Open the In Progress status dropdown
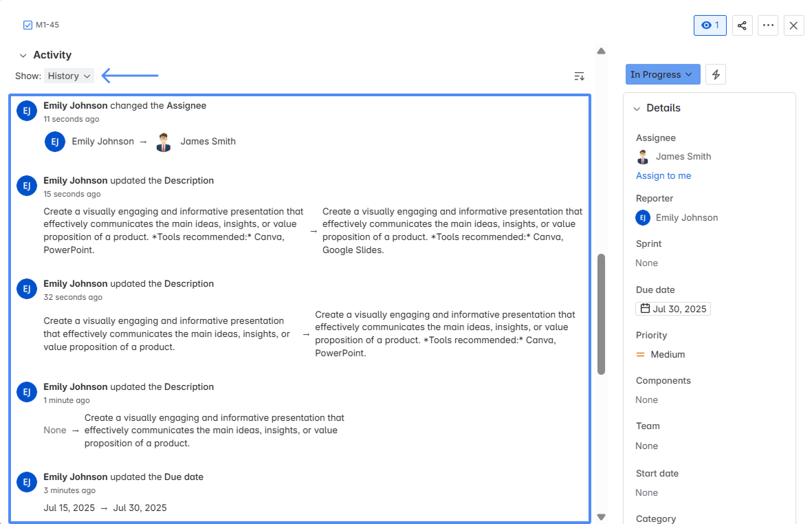This screenshot has width=812, height=524. pos(661,74)
